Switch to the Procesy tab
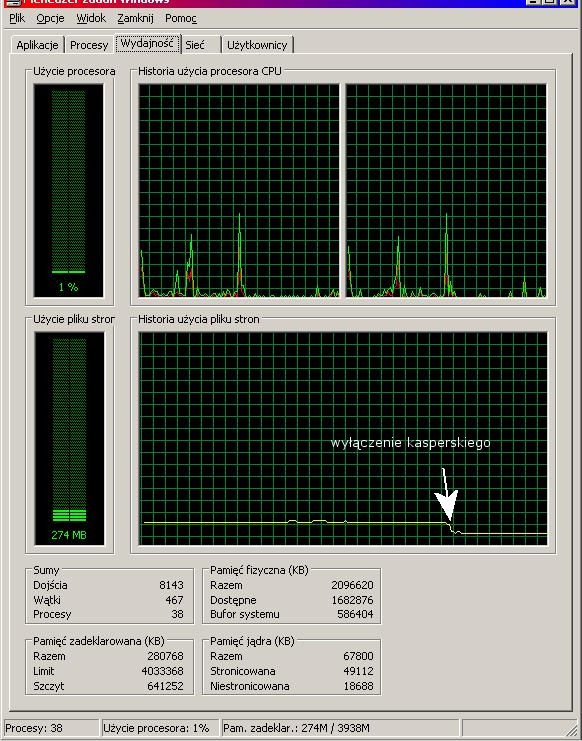The width and height of the screenshot is (582, 741). tap(89, 45)
